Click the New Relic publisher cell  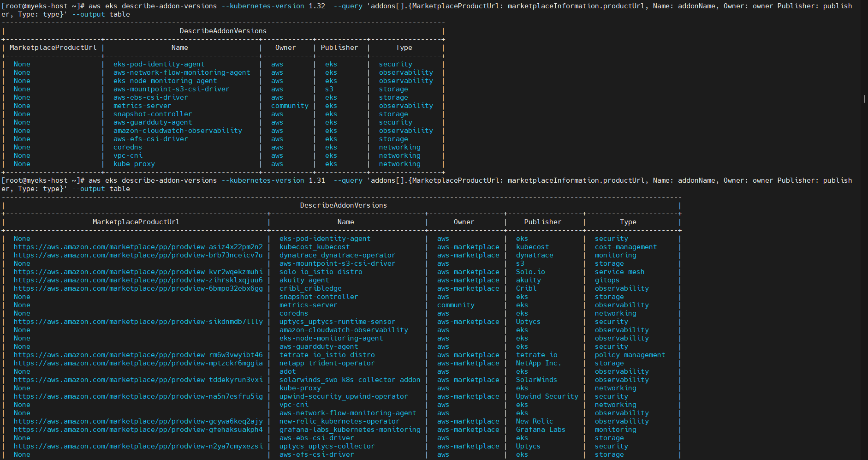(x=535, y=421)
